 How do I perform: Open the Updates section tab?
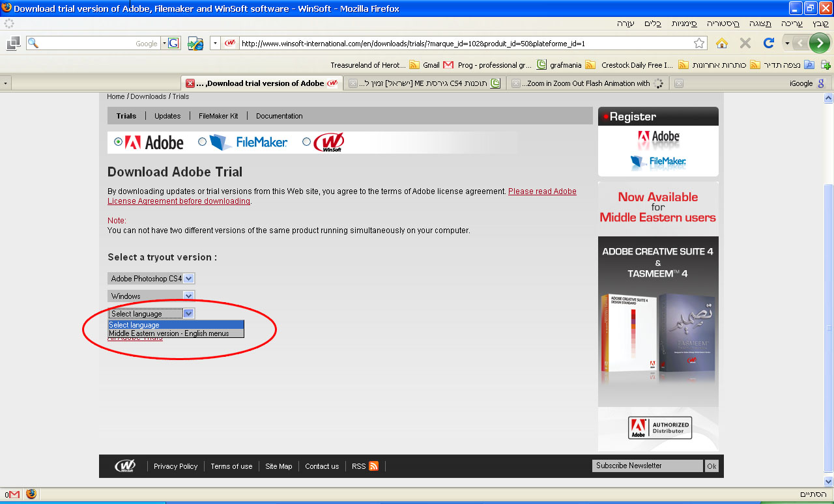167,116
